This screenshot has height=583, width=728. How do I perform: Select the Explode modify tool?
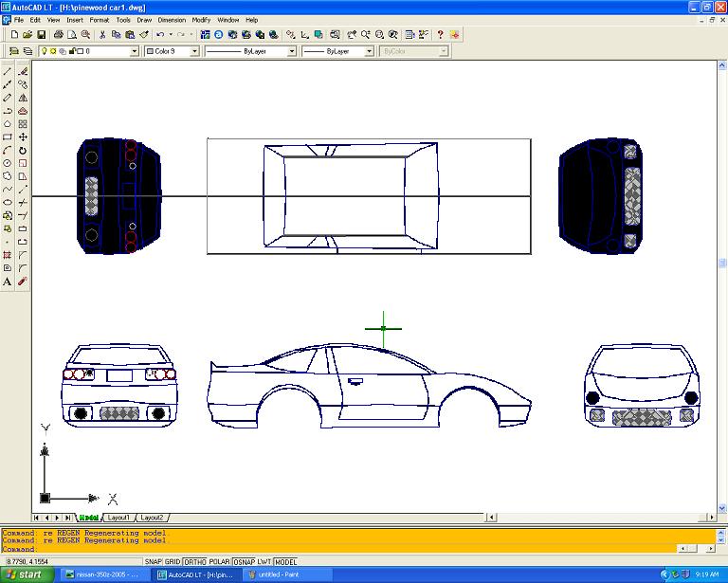pyautogui.click(x=23, y=282)
